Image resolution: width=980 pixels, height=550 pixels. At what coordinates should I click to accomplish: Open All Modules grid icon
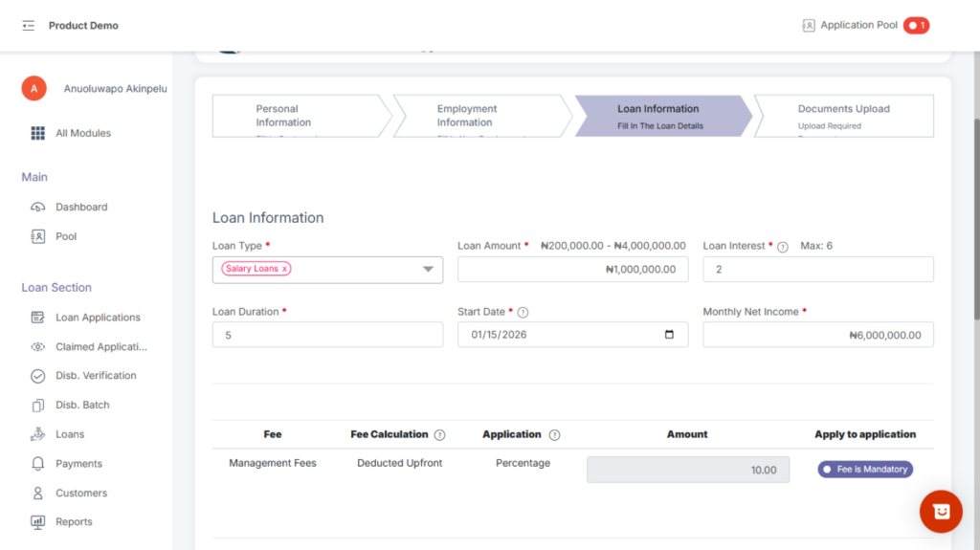click(38, 134)
